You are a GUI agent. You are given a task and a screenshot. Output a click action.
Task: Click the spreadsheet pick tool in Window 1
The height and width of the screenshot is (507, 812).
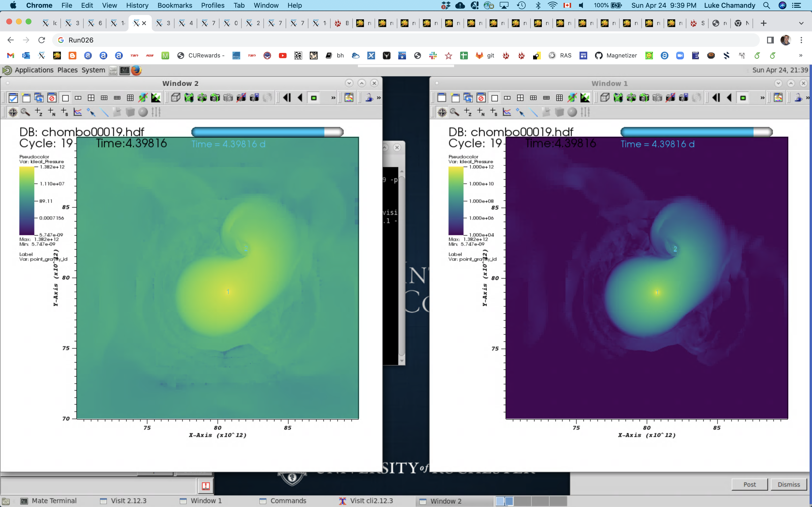[x=494, y=112]
